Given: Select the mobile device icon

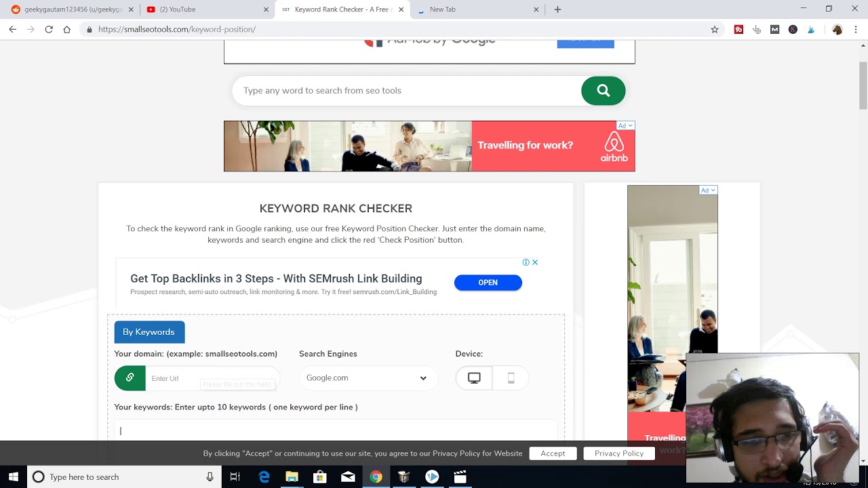Looking at the screenshot, I should point(511,378).
